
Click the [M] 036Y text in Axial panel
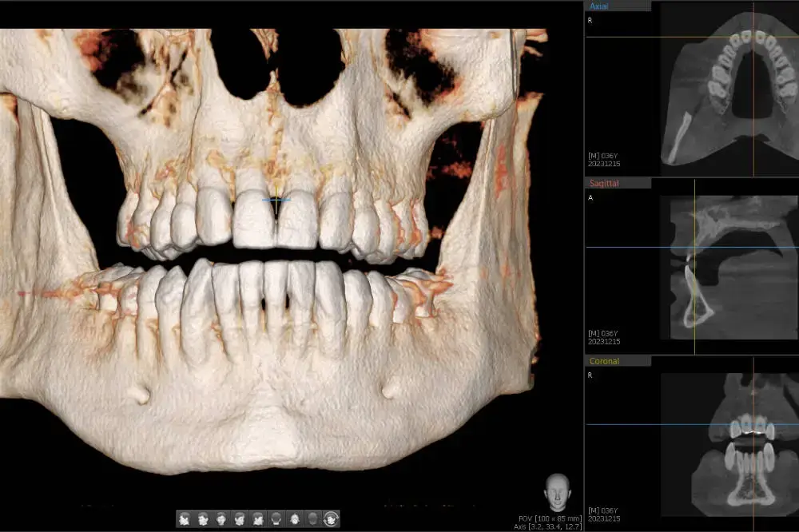pyautogui.click(x=602, y=156)
